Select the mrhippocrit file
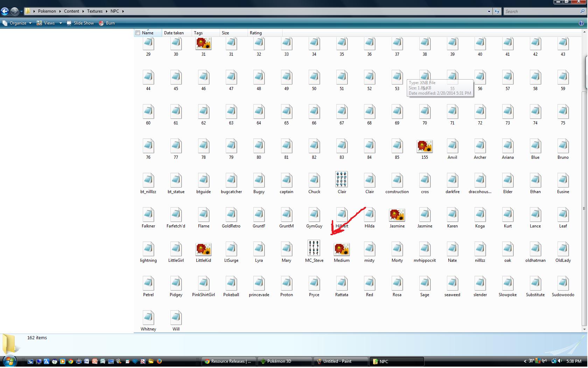The height and width of the screenshot is (368, 588). point(425,251)
